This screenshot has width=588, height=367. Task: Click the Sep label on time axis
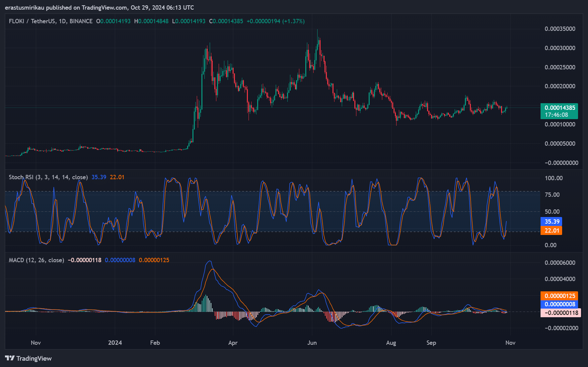(431, 343)
